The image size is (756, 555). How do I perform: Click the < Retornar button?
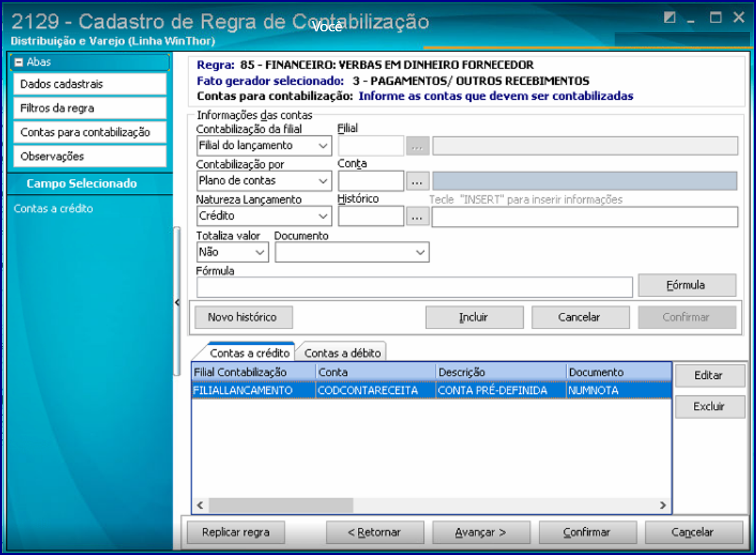pos(375,532)
